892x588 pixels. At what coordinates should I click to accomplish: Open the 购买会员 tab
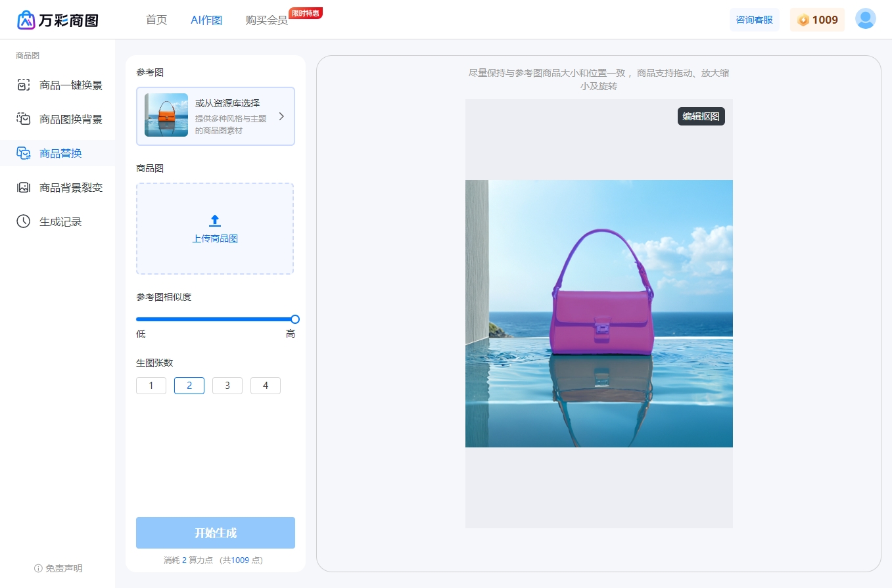point(267,20)
